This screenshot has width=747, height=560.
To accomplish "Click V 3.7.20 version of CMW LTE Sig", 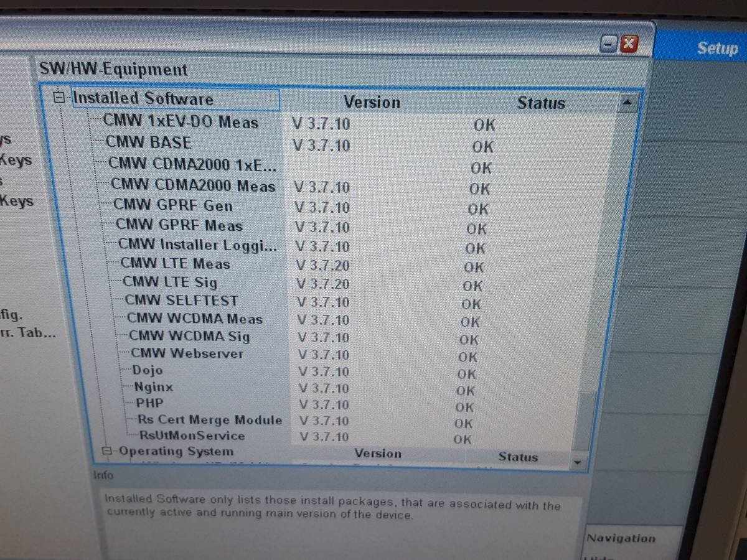I will pos(324,284).
